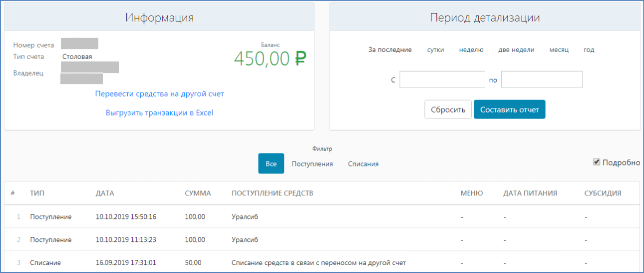This screenshot has height=273, width=644.
Task: Click the ДАТА column header
Action: click(x=104, y=193)
